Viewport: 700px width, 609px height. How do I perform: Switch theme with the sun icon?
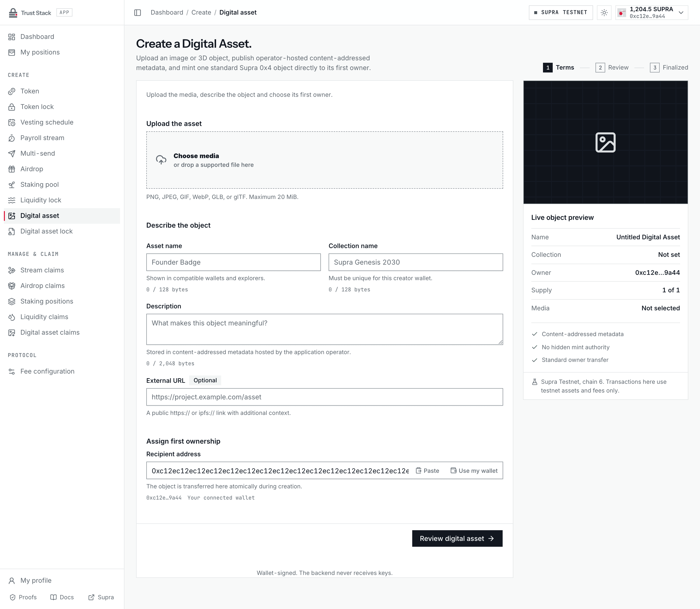coord(604,13)
